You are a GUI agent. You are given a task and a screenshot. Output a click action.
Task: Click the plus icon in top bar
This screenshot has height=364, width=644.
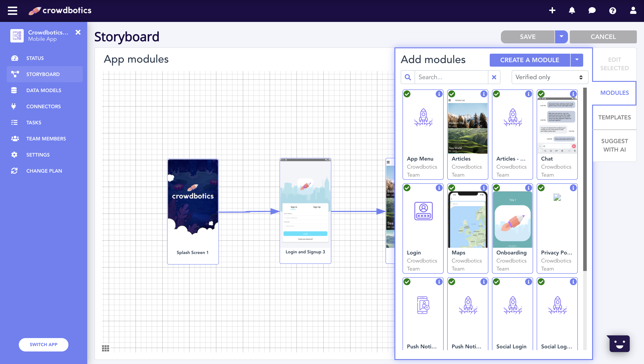tap(552, 11)
